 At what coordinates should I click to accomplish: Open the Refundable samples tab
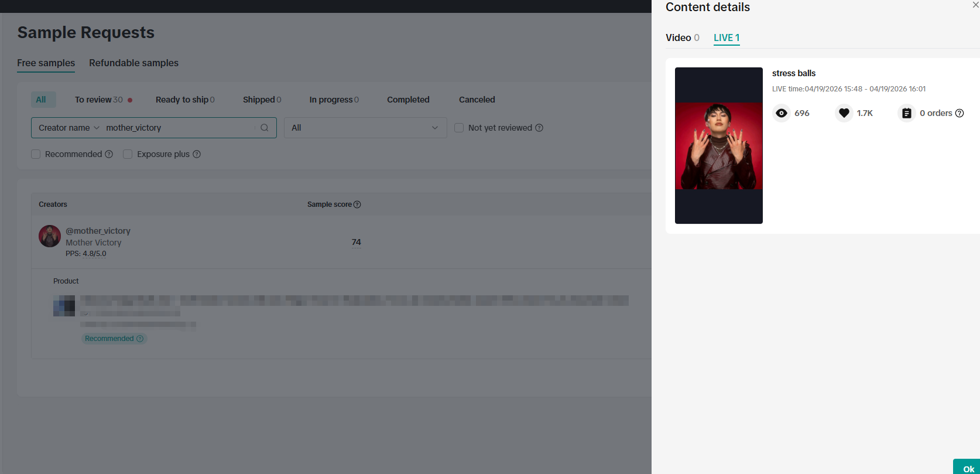coord(133,63)
